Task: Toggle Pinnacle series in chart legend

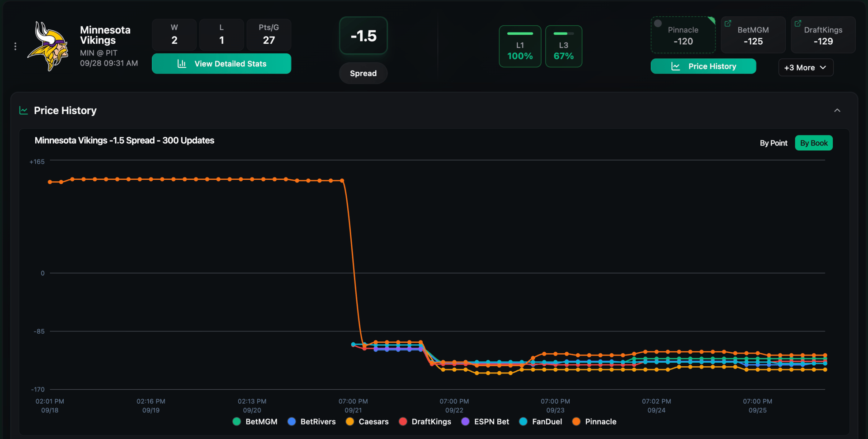Action: tap(594, 421)
